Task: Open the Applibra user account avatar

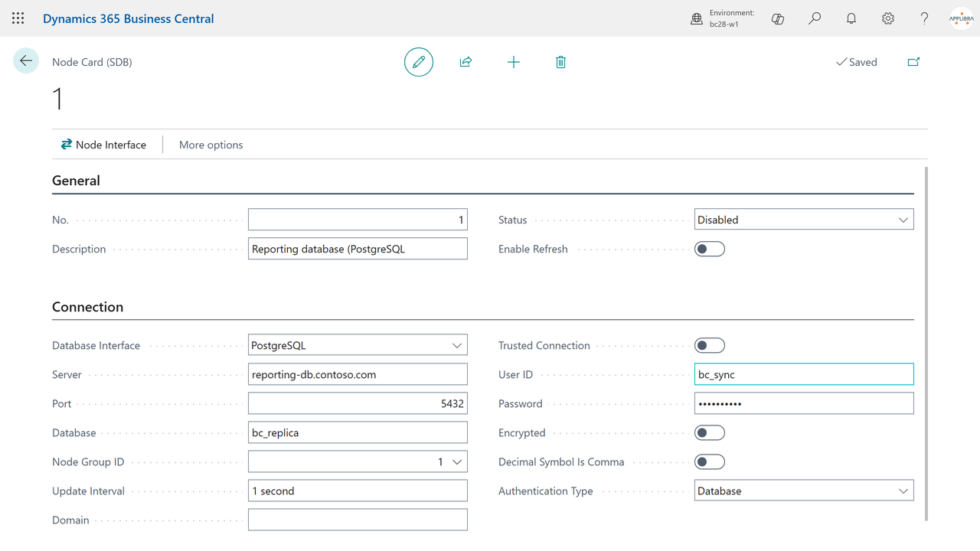Action: pos(962,18)
